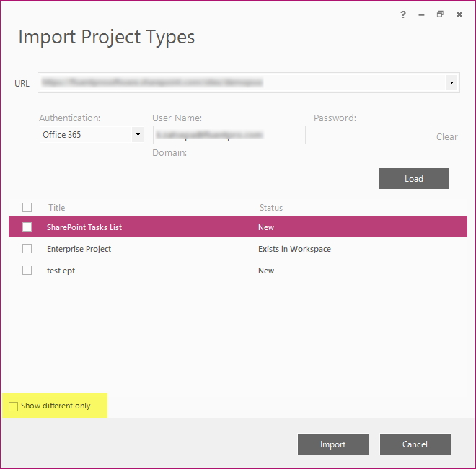This screenshot has width=476, height=469.
Task: Tick the select-all checkbox beside Title
Action: click(27, 208)
